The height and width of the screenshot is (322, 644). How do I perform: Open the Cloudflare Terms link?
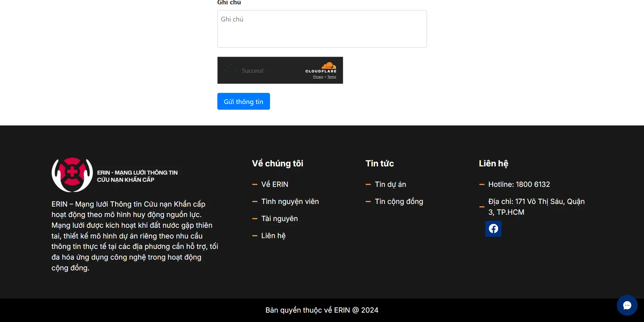tap(331, 77)
